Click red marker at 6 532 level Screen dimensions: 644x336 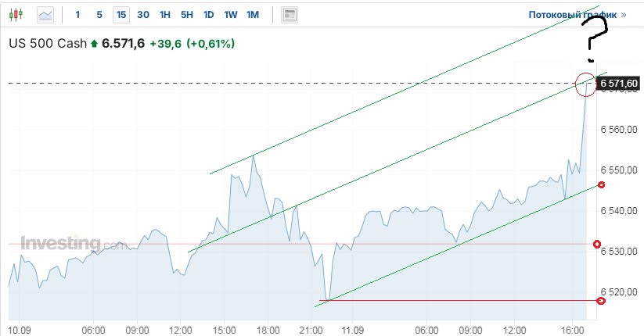tap(598, 244)
